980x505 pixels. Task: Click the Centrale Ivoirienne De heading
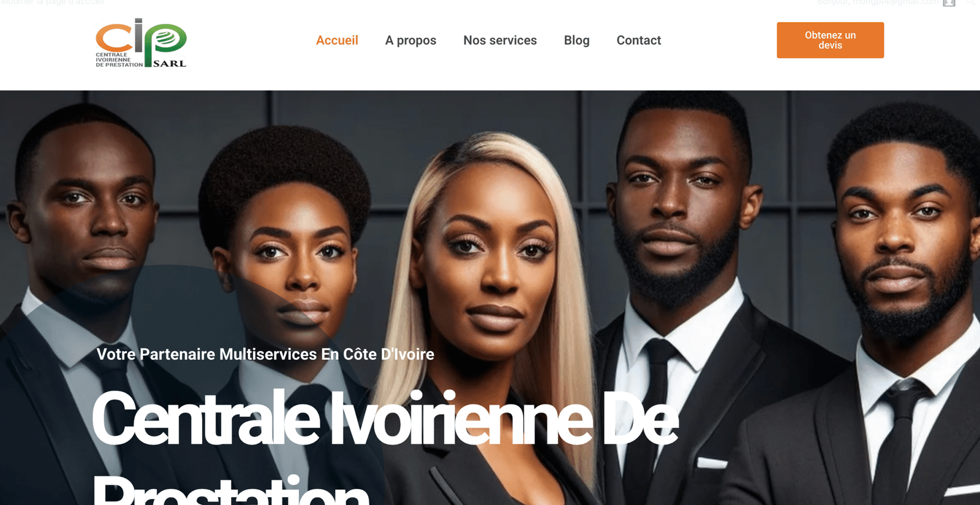pos(385,419)
